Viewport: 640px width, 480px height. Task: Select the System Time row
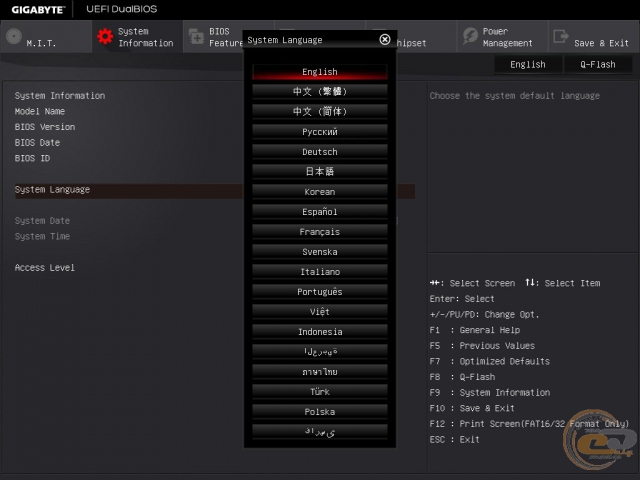[42, 236]
